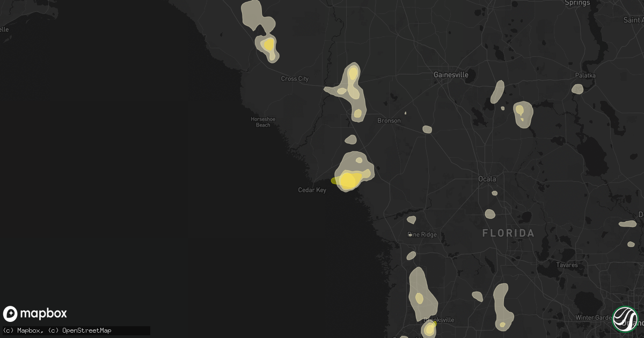Click the Tavares label
This screenshot has height=338, width=644.
point(567,265)
